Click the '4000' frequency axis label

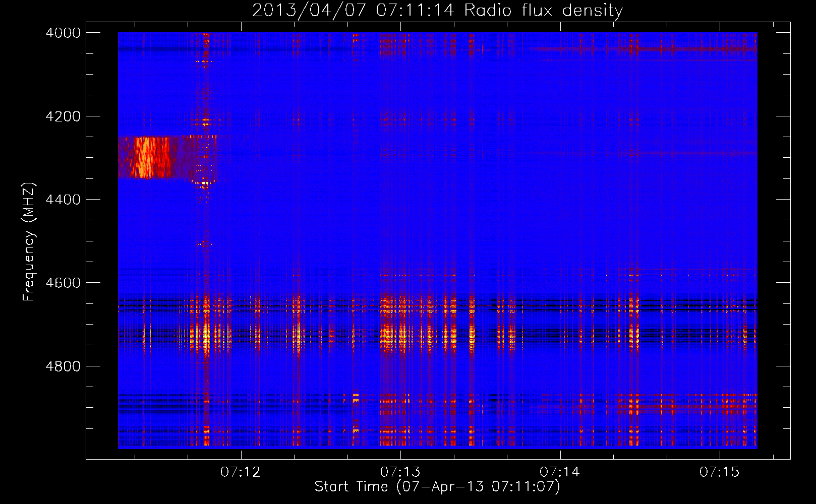(x=63, y=33)
